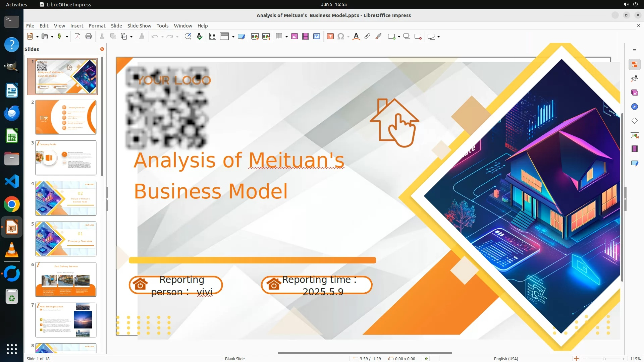Image resolution: width=644 pixels, height=362 pixels.
Task: Click Export as PDF icon
Action: tap(77, 37)
